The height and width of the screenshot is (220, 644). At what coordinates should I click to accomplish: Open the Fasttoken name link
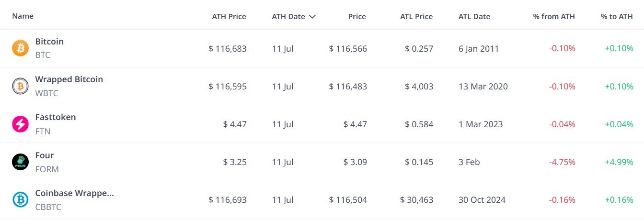click(56, 117)
